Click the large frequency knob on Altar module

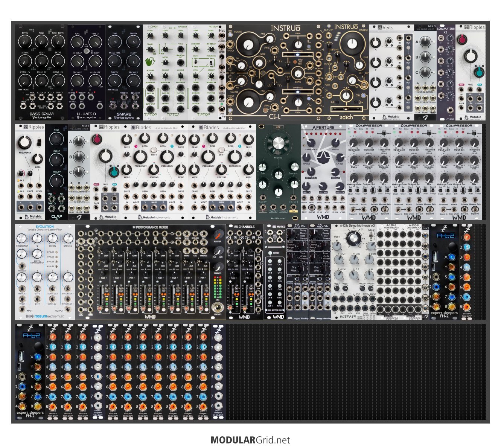pos(278,144)
